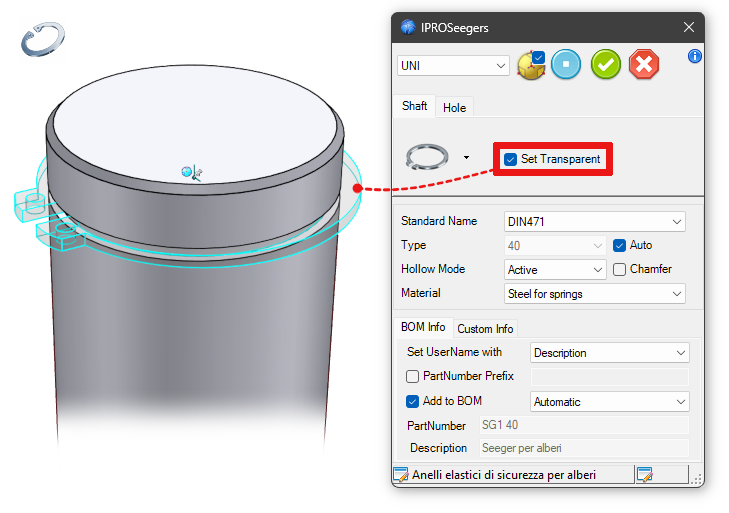Click the ring type small dropdown arrow
The height and width of the screenshot is (513, 729).
[x=466, y=158]
